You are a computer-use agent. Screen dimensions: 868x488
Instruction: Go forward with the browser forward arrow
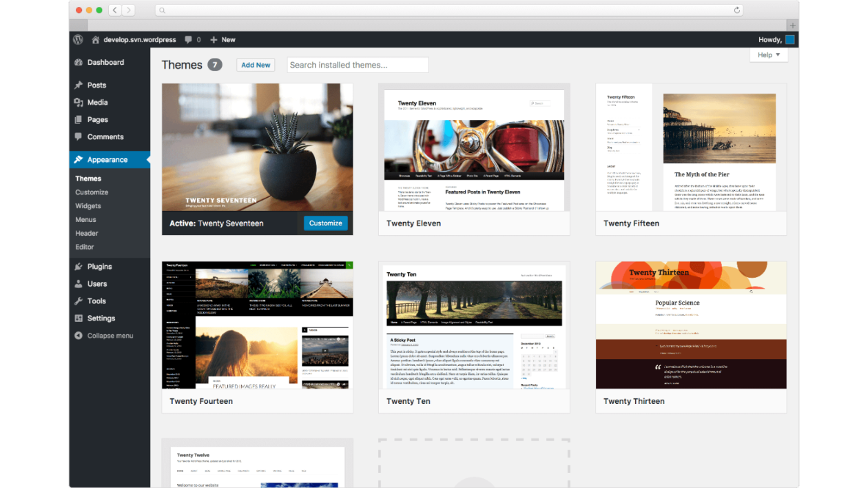tap(128, 10)
